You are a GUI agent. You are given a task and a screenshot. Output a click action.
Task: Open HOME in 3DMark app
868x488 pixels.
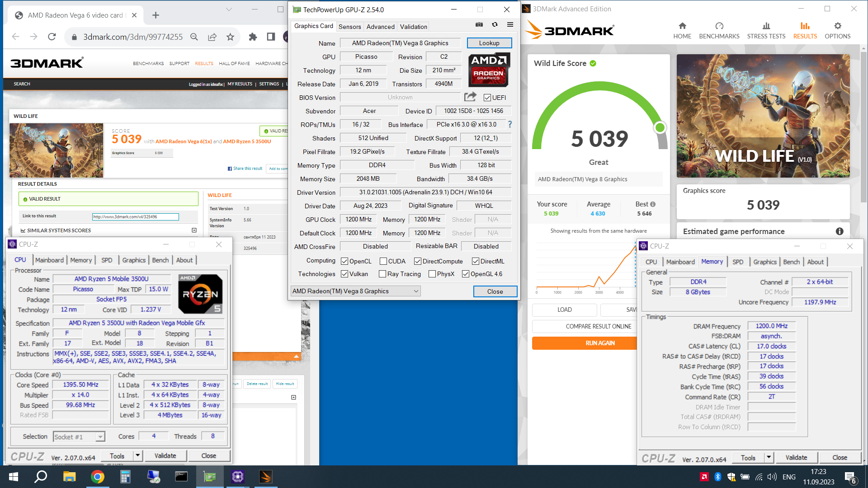click(682, 31)
